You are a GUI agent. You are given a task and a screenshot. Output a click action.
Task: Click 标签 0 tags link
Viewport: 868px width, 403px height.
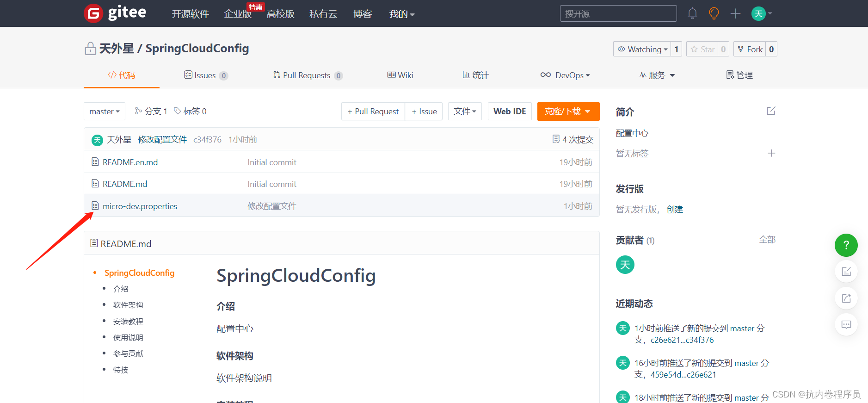[190, 111]
